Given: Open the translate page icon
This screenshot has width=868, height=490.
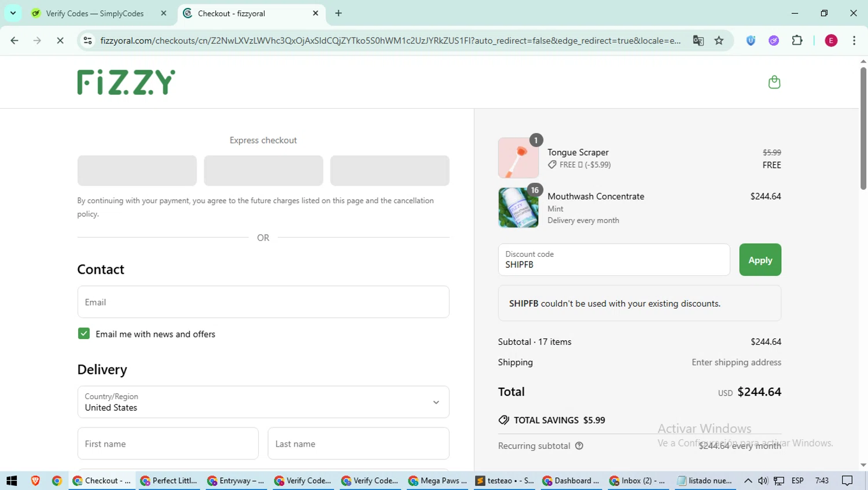Looking at the screenshot, I should (x=698, y=40).
